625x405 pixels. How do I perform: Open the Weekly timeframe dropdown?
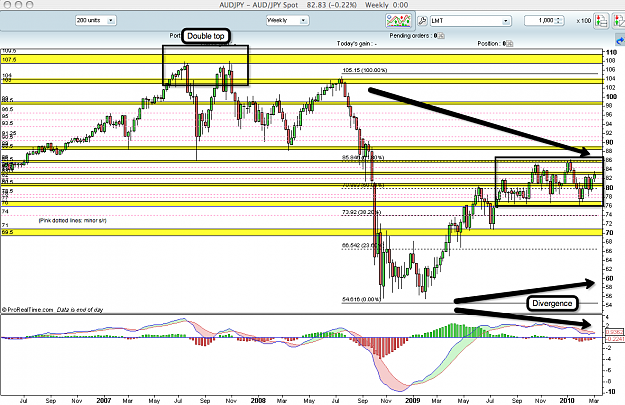click(287, 20)
